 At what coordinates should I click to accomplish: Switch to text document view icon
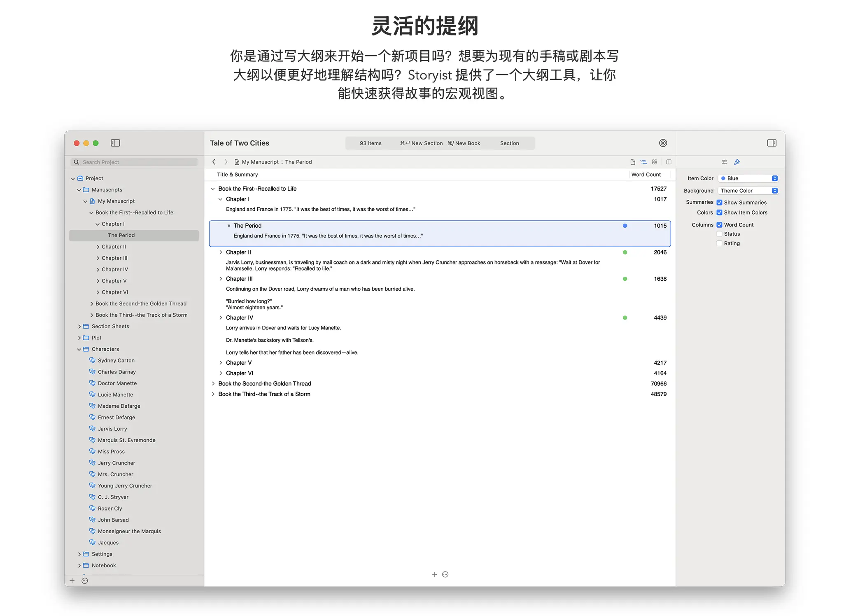point(633,162)
